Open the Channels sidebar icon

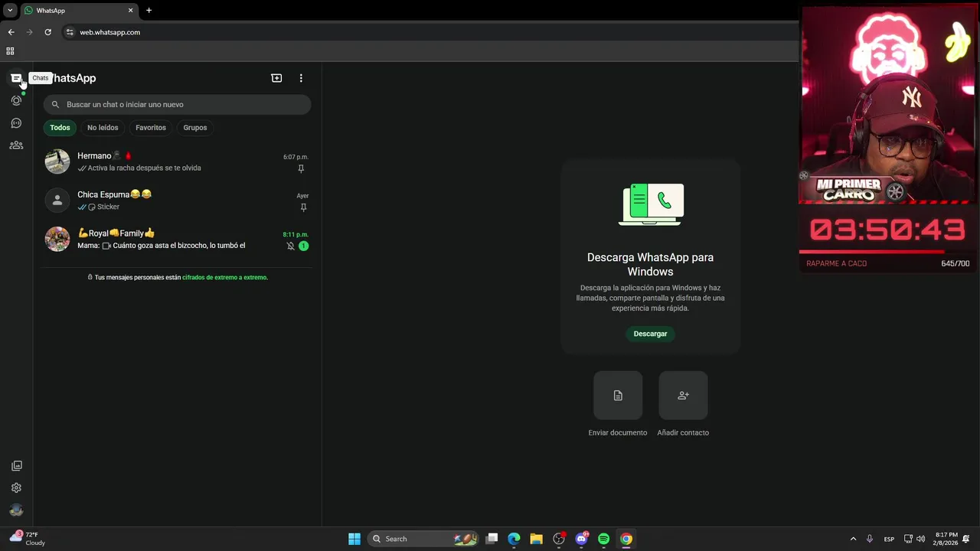(x=16, y=122)
